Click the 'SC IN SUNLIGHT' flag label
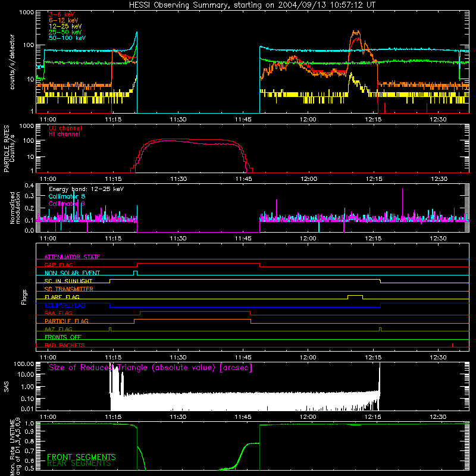The width and height of the screenshot is (476, 476). [68, 281]
